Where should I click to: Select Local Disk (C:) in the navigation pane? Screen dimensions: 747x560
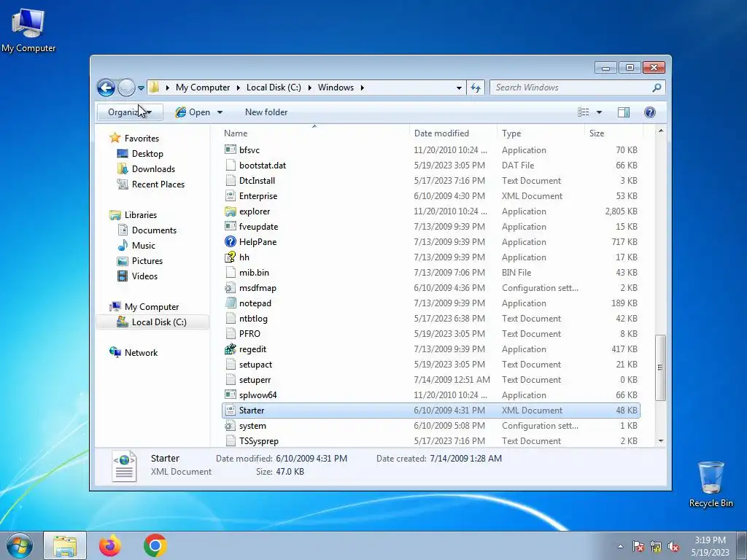tap(158, 322)
